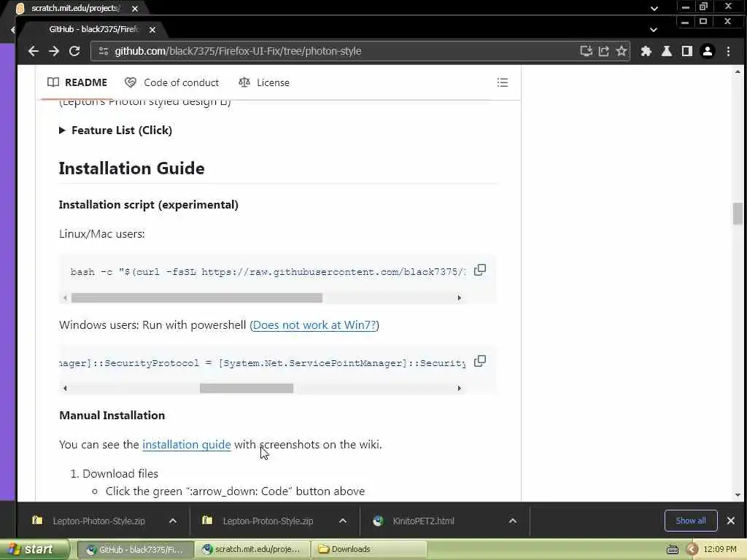Image resolution: width=747 pixels, height=560 pixels.
Task: Select the README tab
Action: tap(77, 82)
